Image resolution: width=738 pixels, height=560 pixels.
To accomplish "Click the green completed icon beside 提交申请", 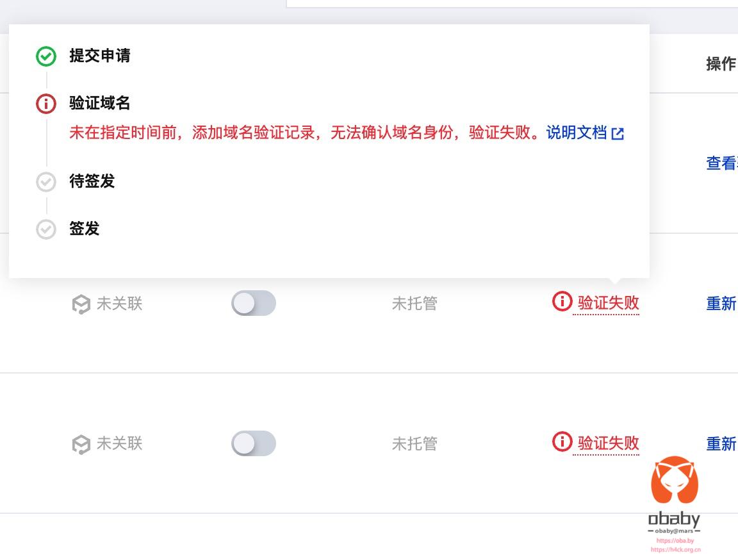I will pyautogui.click(x=45, y=56).
